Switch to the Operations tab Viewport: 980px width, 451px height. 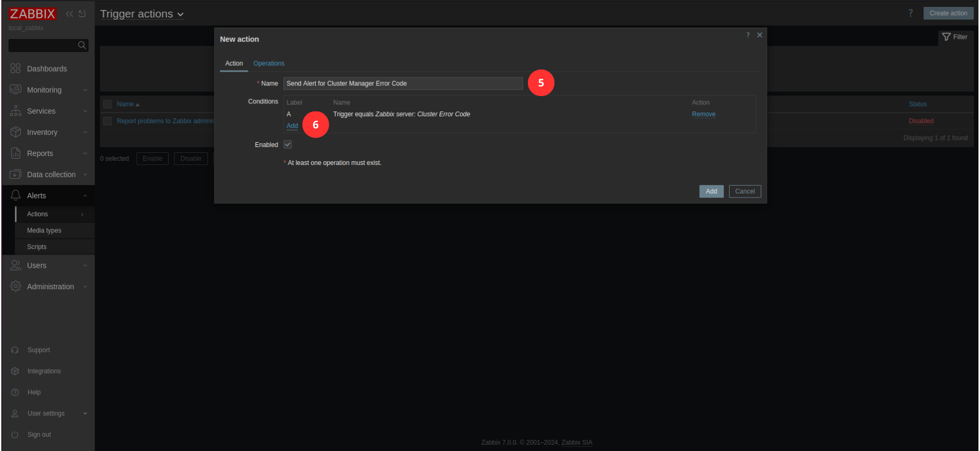click(x=268, y=64)
